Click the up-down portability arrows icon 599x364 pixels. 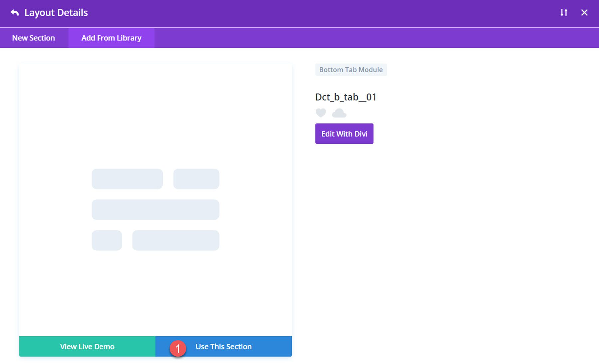click(x=564, y=12)
